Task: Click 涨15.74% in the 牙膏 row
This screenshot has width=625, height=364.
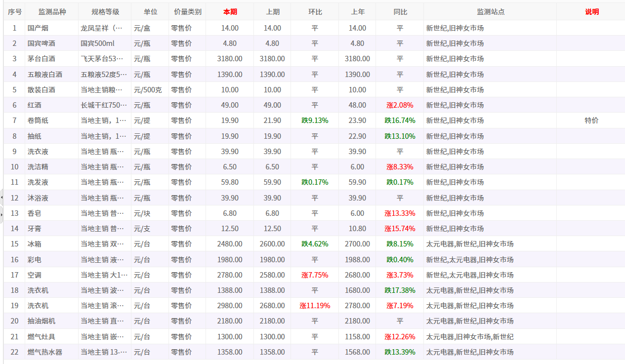Action: tap(400, 229)
